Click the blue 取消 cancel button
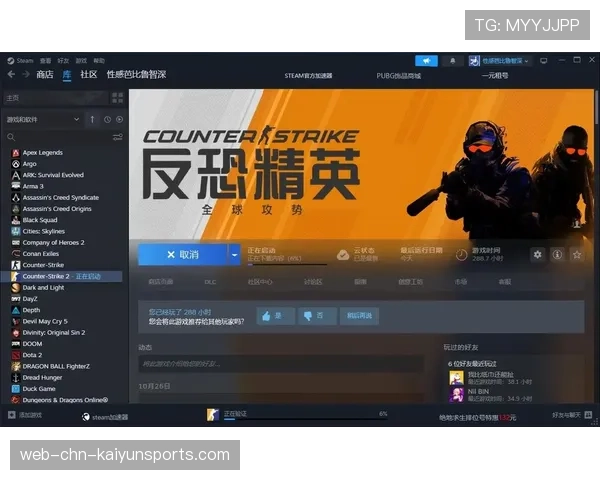The height and width of the screenshot is (480, 600). pos(183,255)
